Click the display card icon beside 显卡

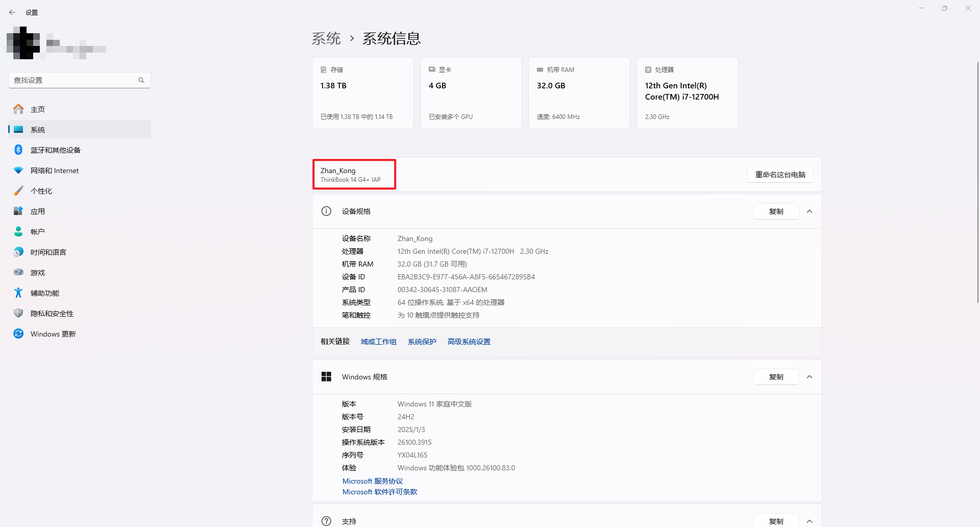pyautogui.click(x=432, y=69)
